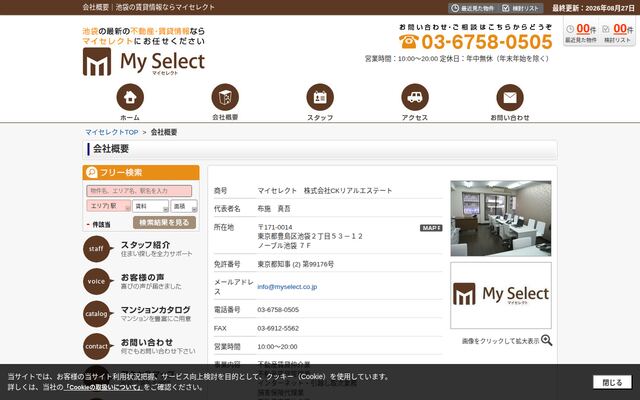
Task: Click the お問い合わせ sidebar link text
Action: tap(147, 342)
